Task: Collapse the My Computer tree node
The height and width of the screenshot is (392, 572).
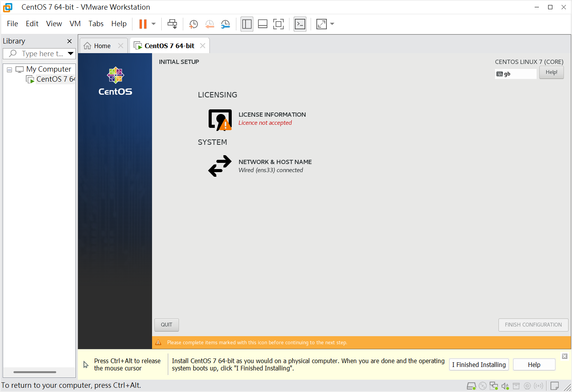Action: pyautogui.click(x=9, y=70)
